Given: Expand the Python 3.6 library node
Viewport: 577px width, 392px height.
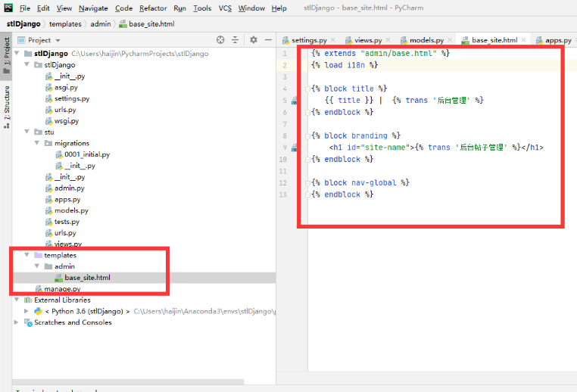Looking at the screenshot, I should pos(27,311).
